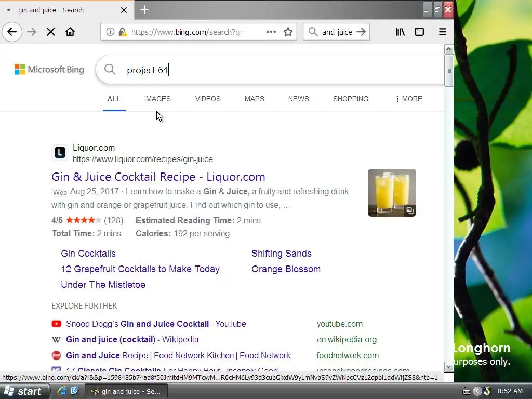Stop loading the page
The image size is (532, 399).
tap(51, 32)
